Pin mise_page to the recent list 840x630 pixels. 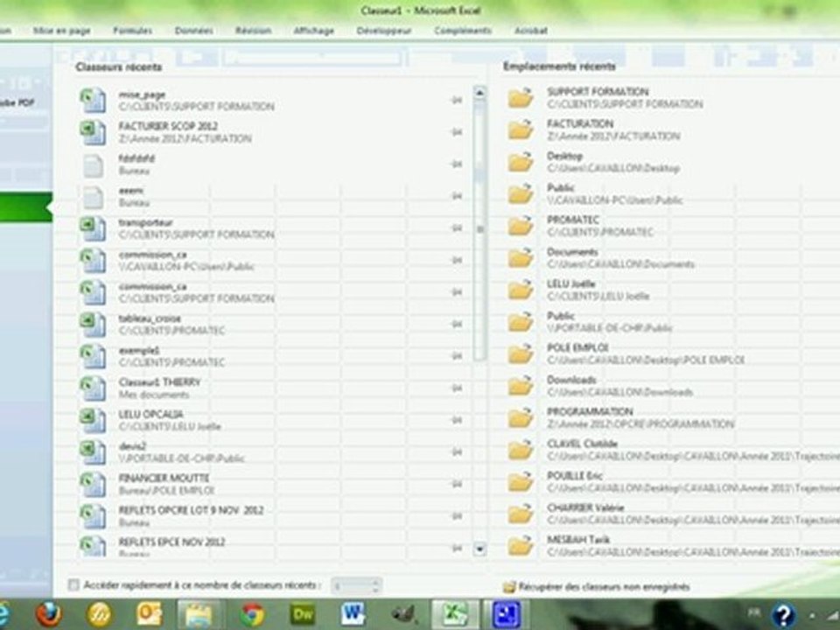[457, 100]
